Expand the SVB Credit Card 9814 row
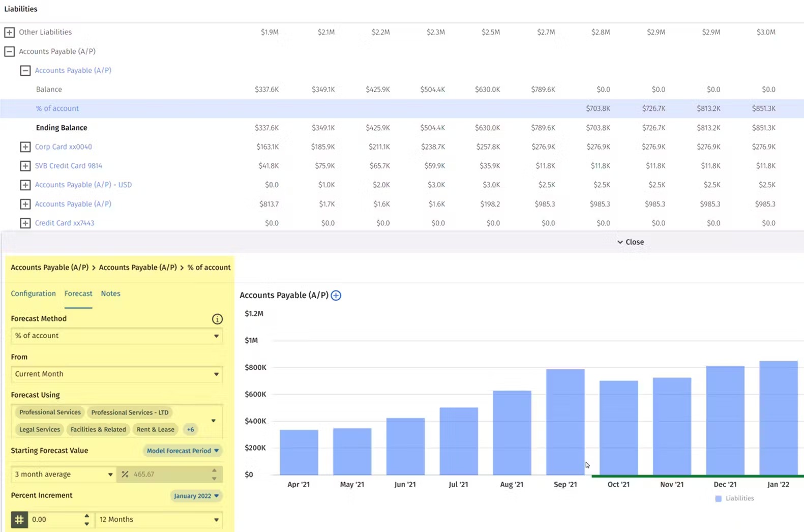 tap(25, 166)
